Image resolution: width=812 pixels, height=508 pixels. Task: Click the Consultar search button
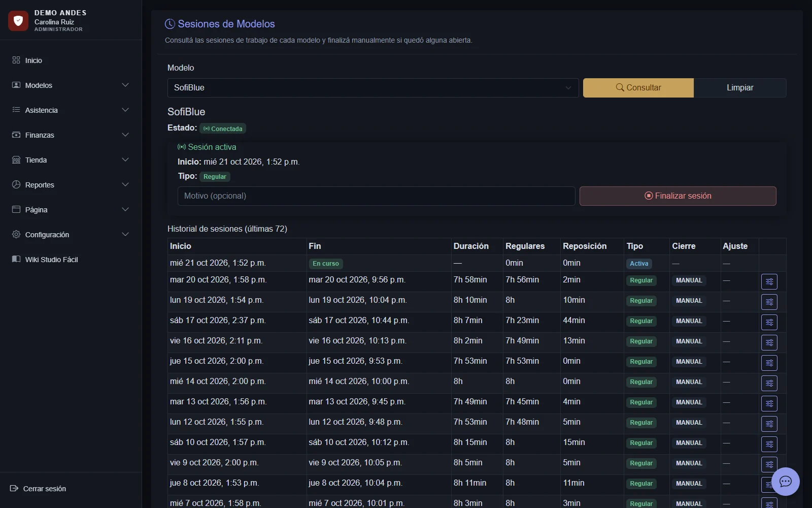[638, 87]
